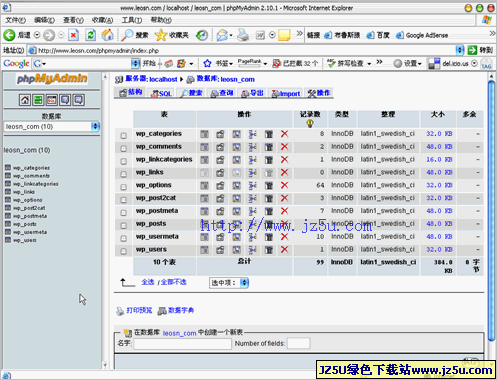
Task: Search icon in wp_linkcategories row
Action: click(x=236, y=160)
